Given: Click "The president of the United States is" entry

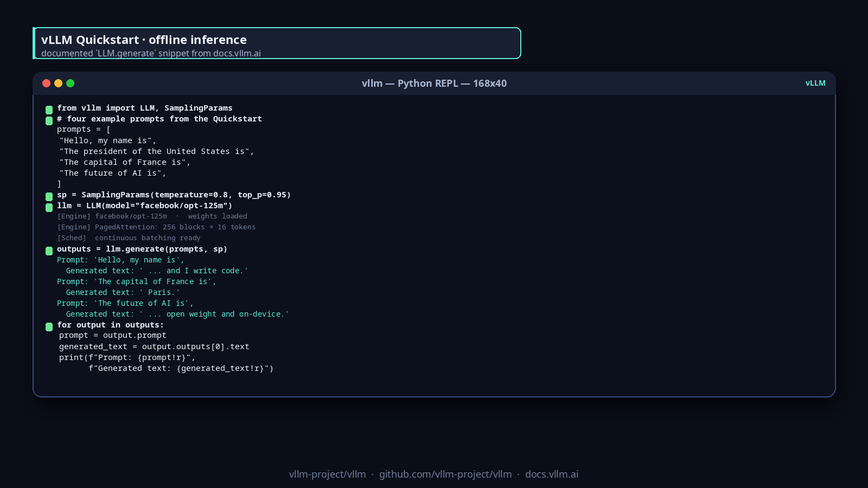Looking at the screenshot, I should pos(157,151).
